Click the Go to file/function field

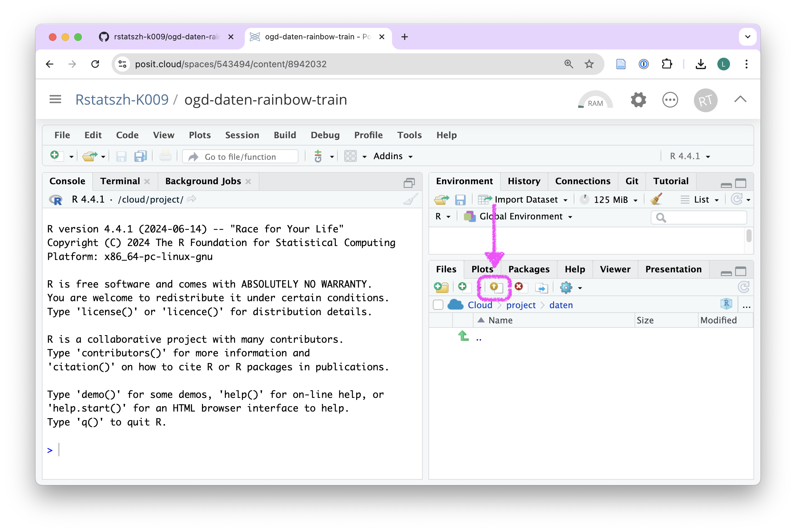(x=240, y=156)
